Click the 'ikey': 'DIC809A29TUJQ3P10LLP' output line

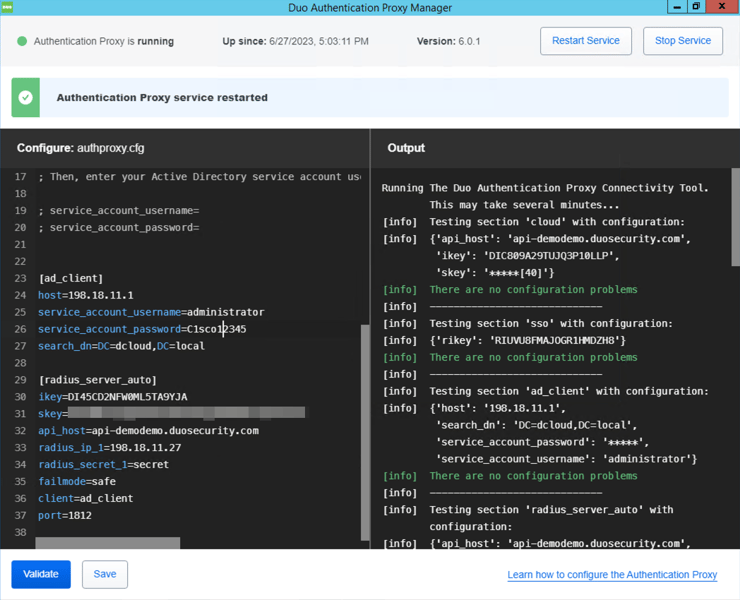pyautogui.click(x=527, y=256)
